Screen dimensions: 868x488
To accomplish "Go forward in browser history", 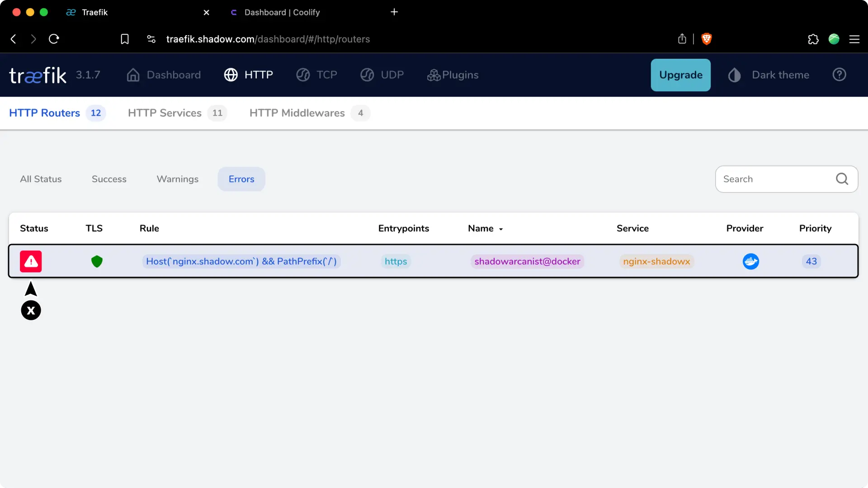I will pyautogui.click(x=33, y=39).
